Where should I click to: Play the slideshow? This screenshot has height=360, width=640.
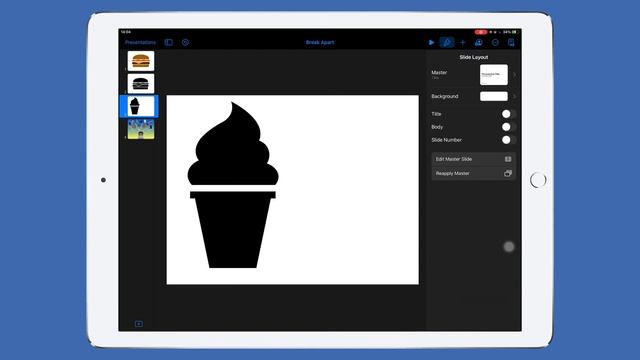(x=431, y=42)
